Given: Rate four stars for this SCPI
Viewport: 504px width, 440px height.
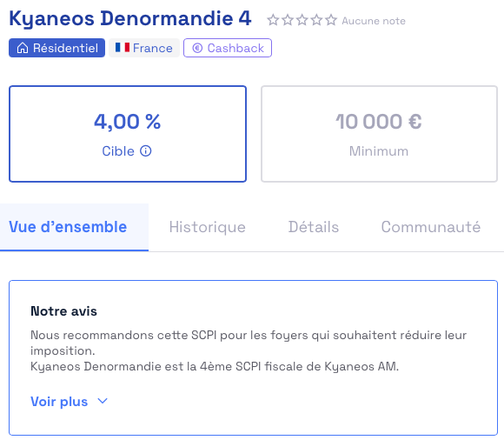Looking at the screenshot, I should pyautogui.click(x=316, y=20).
